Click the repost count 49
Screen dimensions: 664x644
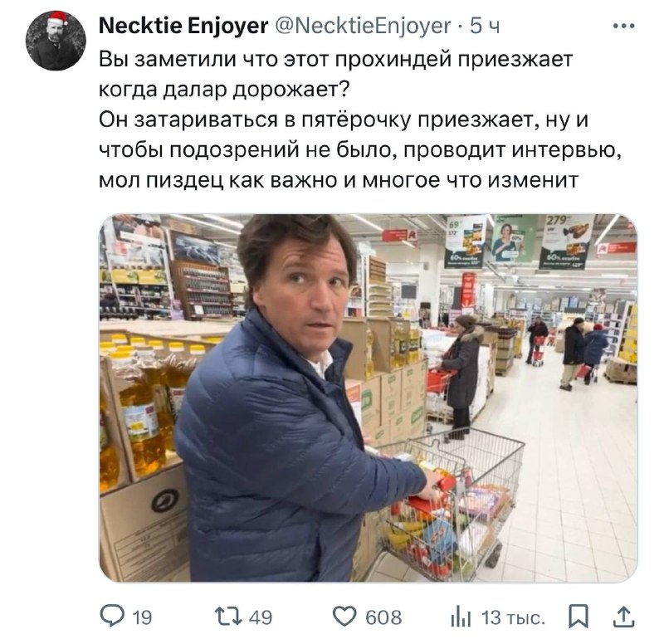(261, 617)
